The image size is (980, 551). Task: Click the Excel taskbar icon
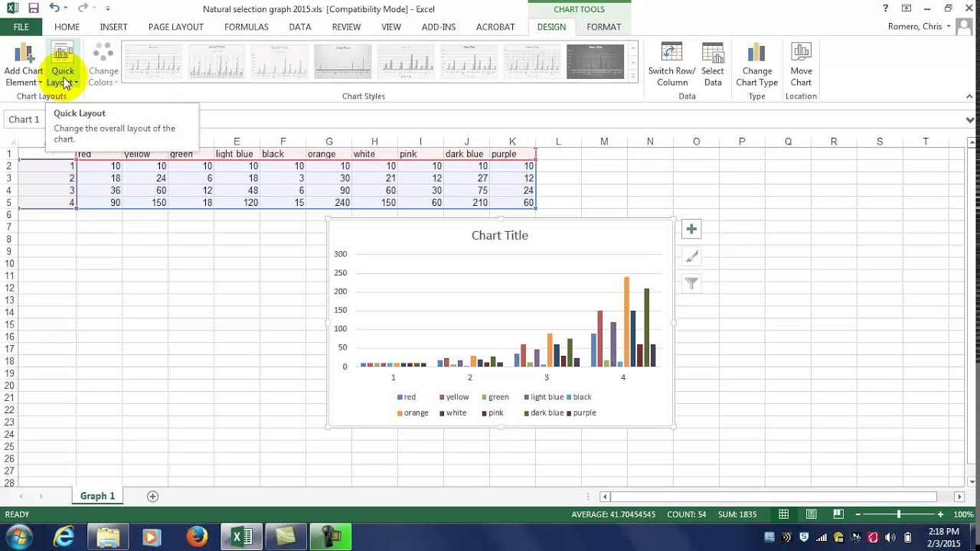click(x=242, y=537)
